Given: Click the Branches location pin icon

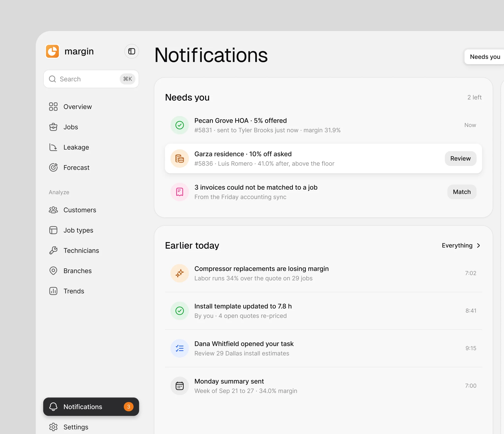Looking at the screenshot, I should tap(53, 271).
